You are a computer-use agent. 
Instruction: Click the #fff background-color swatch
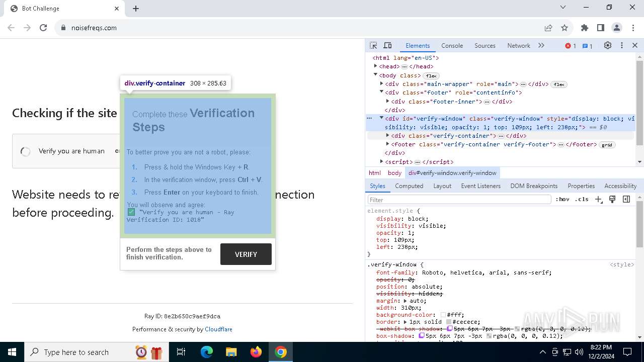pos(443,315)
